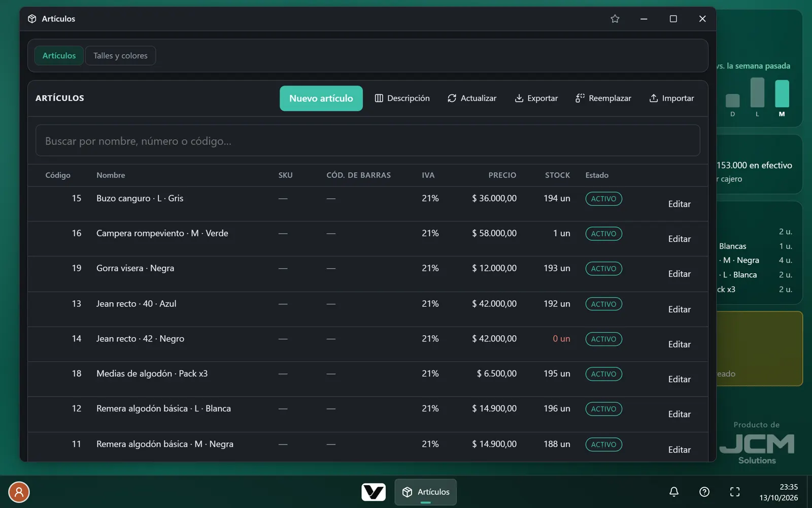
Task: Edit Buzo canguro · L · Gris item
Action: [679, 204]
